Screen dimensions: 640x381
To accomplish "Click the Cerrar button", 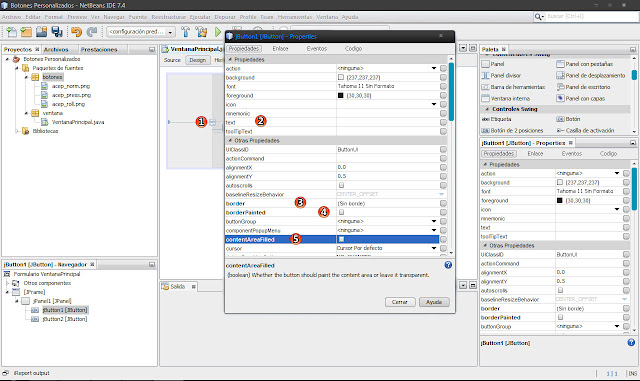I will pos(400,302).
